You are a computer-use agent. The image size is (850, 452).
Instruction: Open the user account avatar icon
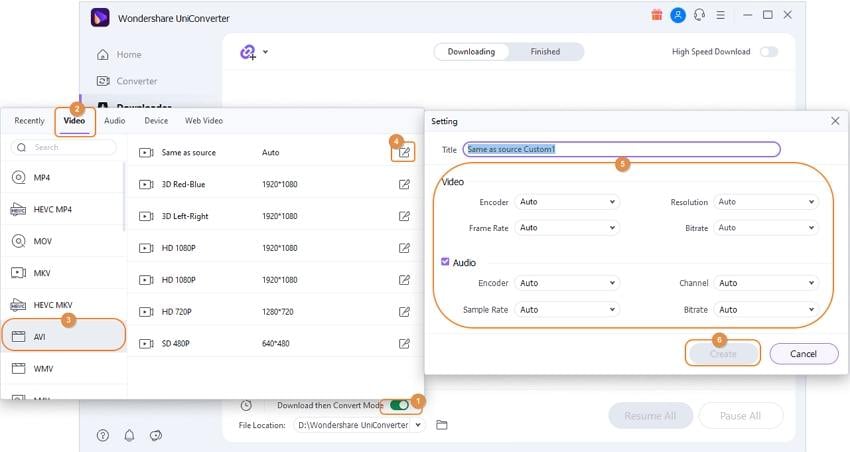[678, 15]
